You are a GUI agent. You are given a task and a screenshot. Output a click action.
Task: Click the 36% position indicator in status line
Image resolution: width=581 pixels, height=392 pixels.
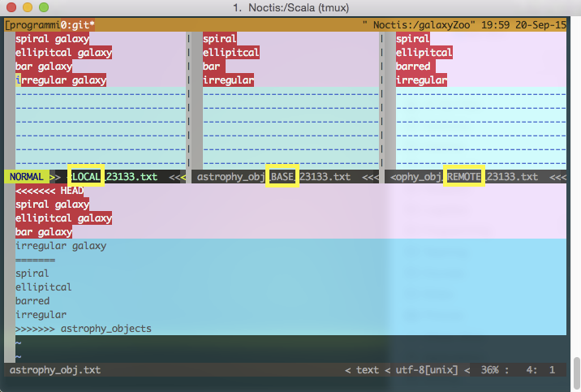coord(489,370)
